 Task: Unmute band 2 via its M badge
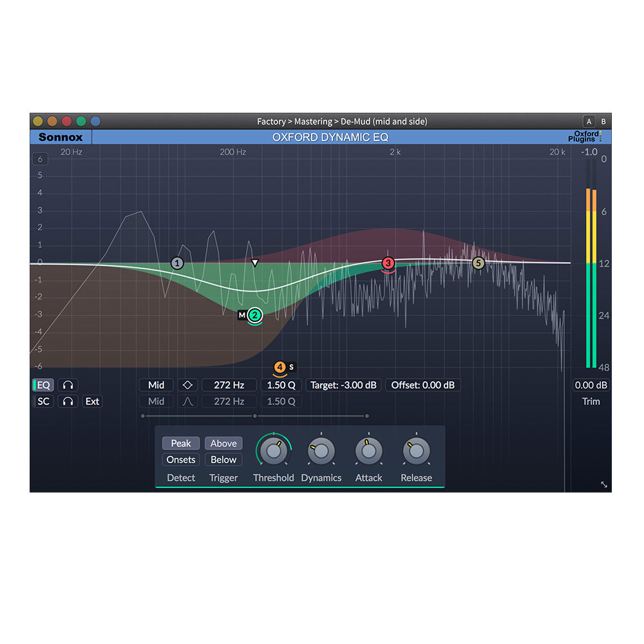point(241,315)
